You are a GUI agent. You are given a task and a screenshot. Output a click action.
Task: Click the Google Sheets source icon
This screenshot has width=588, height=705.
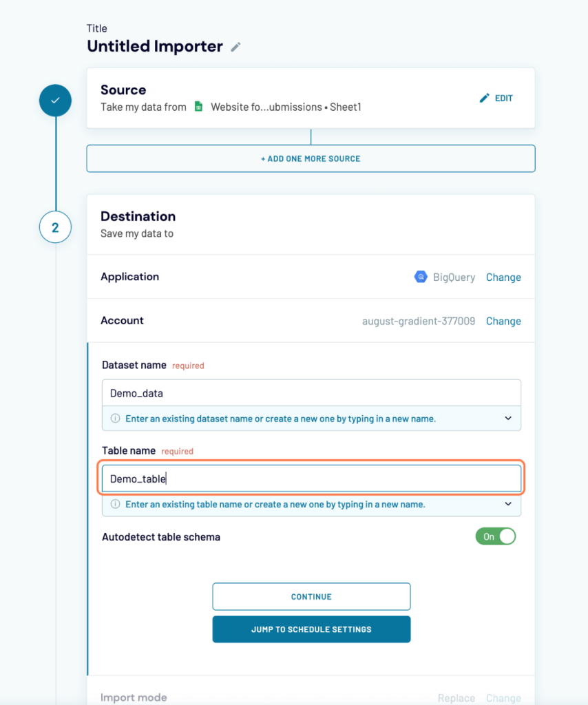tap(198, 107)
